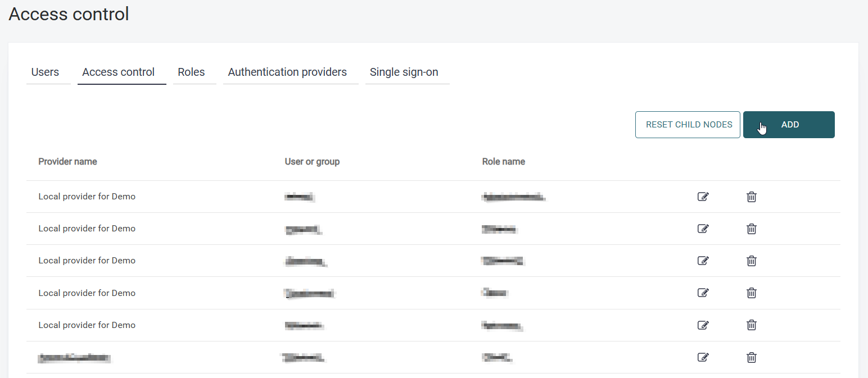Edit the fifth Local provider row

[x=703, y=325]
